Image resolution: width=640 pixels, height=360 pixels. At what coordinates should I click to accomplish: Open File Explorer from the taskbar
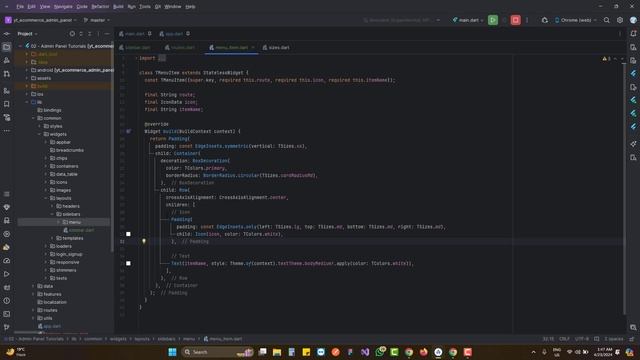coord(277,352)
